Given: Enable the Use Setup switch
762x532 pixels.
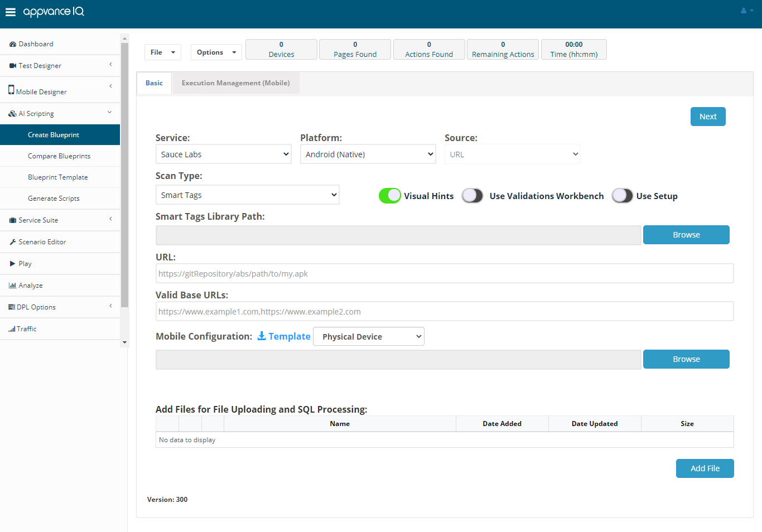Looking at the screenshot, I should click(623, 196).
